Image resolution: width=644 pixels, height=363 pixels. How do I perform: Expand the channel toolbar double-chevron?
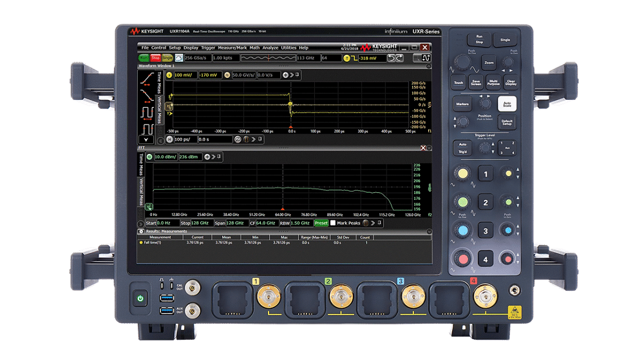click(292, 75)
